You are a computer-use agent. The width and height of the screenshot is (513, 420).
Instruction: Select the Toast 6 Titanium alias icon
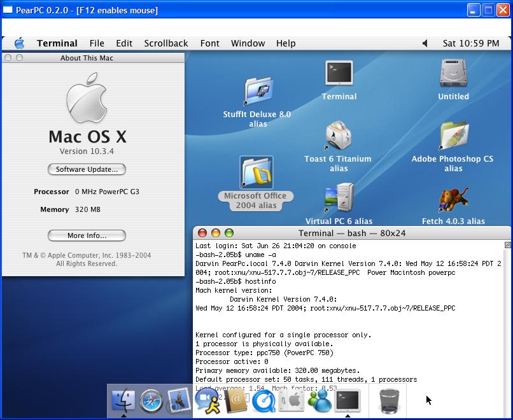pyautogui.click(x=339, y=136)
